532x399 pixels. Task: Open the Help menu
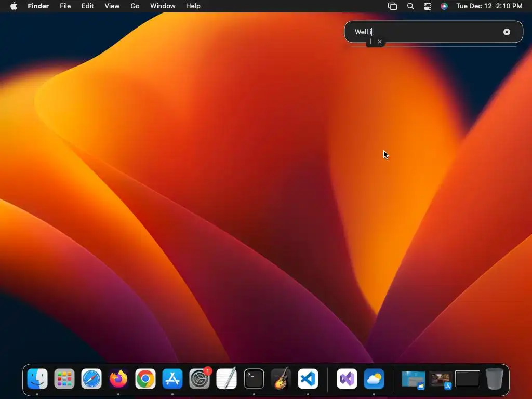click(193, 6)
